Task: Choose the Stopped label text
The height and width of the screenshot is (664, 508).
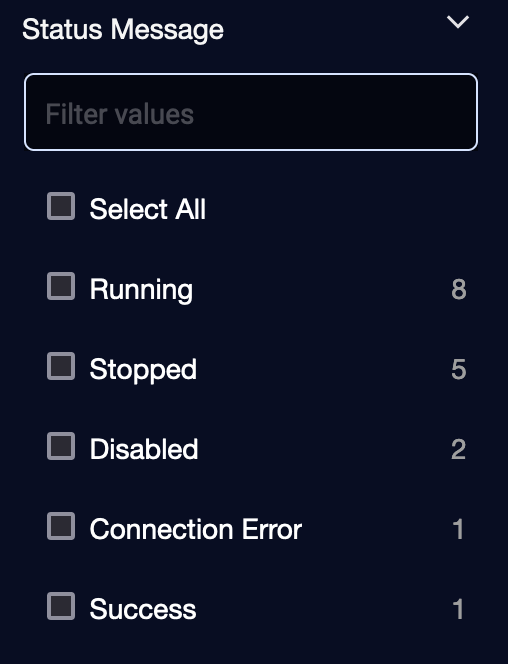Action: click(143, 370)
